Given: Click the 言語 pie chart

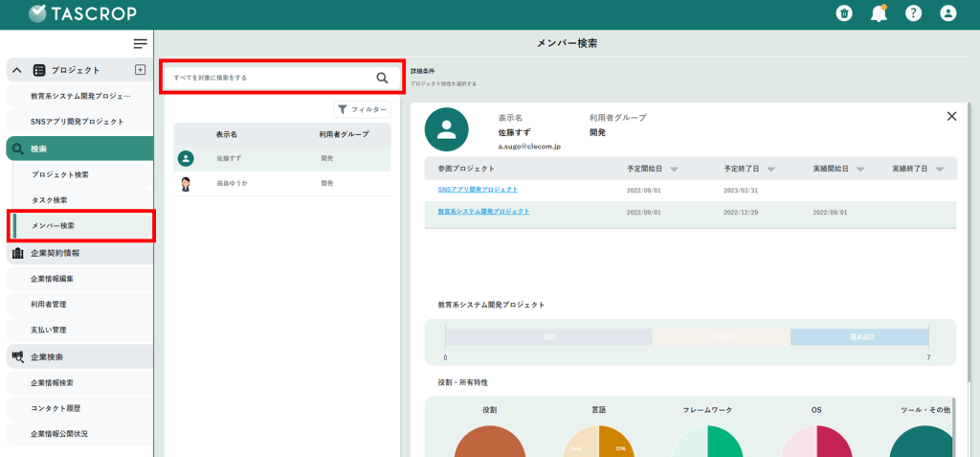Looking at the screenshot, I should tap(599, 442).
